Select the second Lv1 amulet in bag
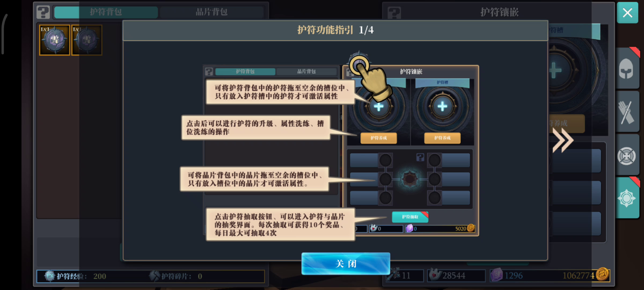 [x=87, y=40]
